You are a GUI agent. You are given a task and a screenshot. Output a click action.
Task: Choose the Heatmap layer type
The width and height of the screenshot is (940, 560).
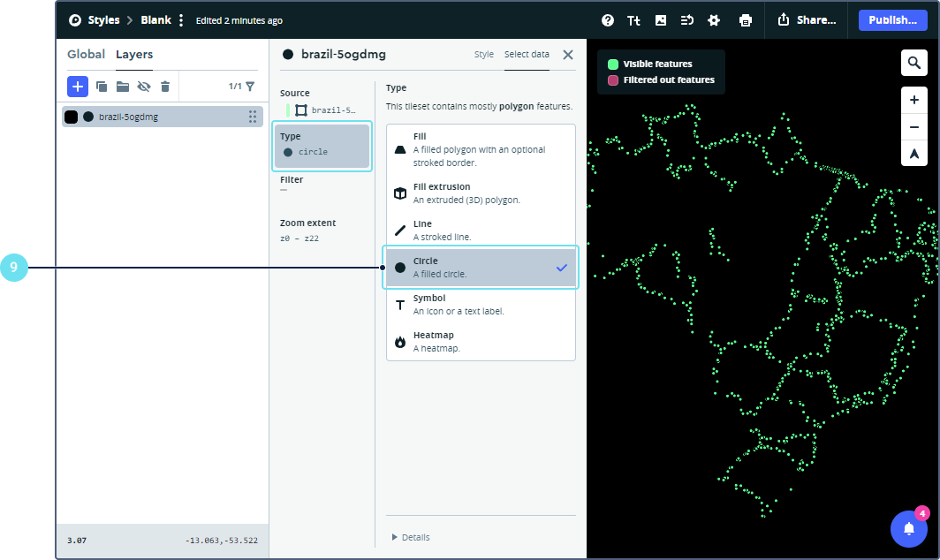click(481, 341)
